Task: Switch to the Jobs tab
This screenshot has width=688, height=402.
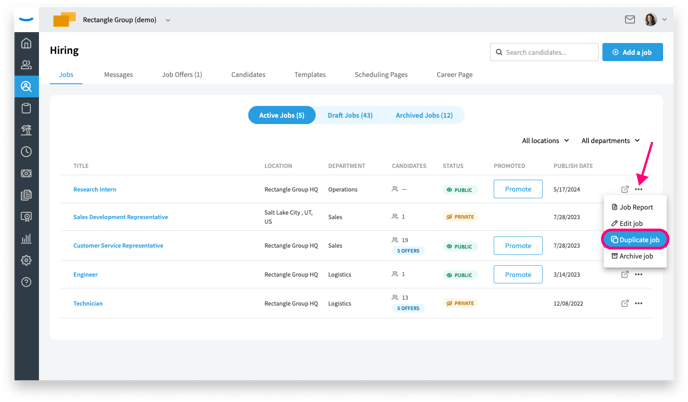Action: (66, 75)
